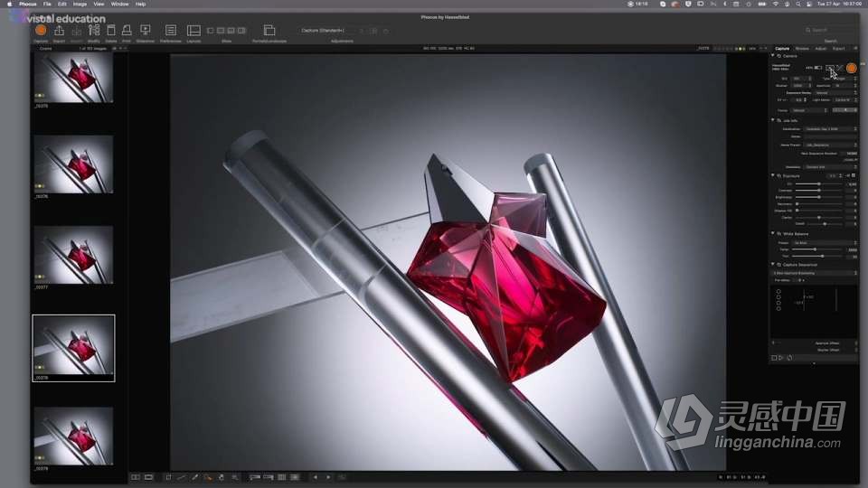
Task: Adjust the Brightness slider in Exposure
Action: click(x=819, y=197)
